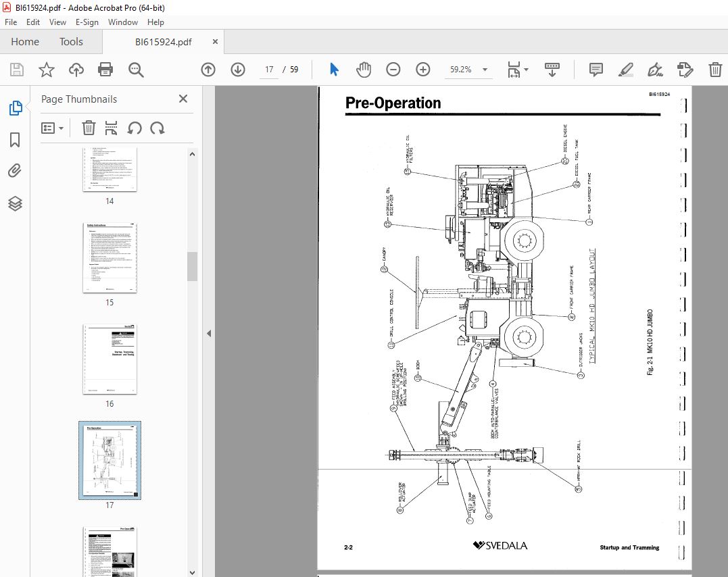Close the Page Thumbnails panel
This screenshot has width=728, height=577.
(183, 99)
